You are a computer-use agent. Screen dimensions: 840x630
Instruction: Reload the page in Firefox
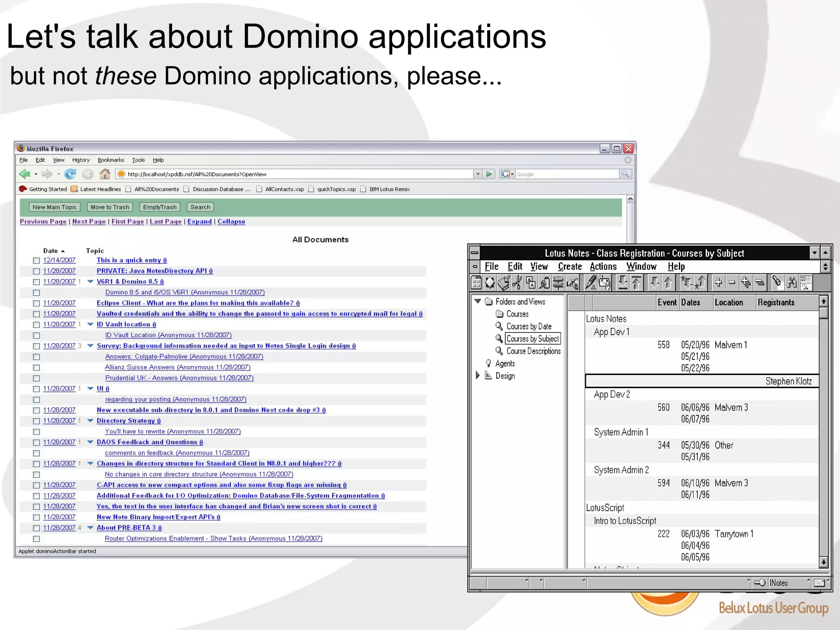click(71, 174)
